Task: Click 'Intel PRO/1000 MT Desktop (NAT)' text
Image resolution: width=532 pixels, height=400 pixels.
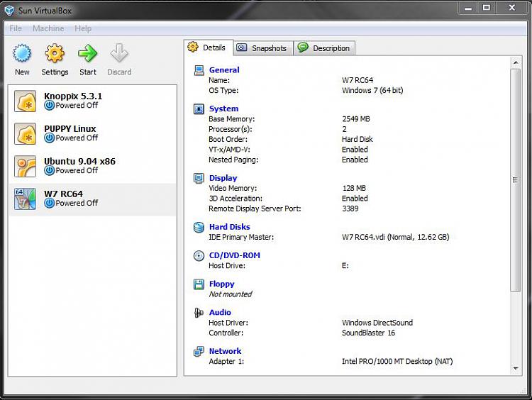Action: pyautogui.click(x=397, y=361)
